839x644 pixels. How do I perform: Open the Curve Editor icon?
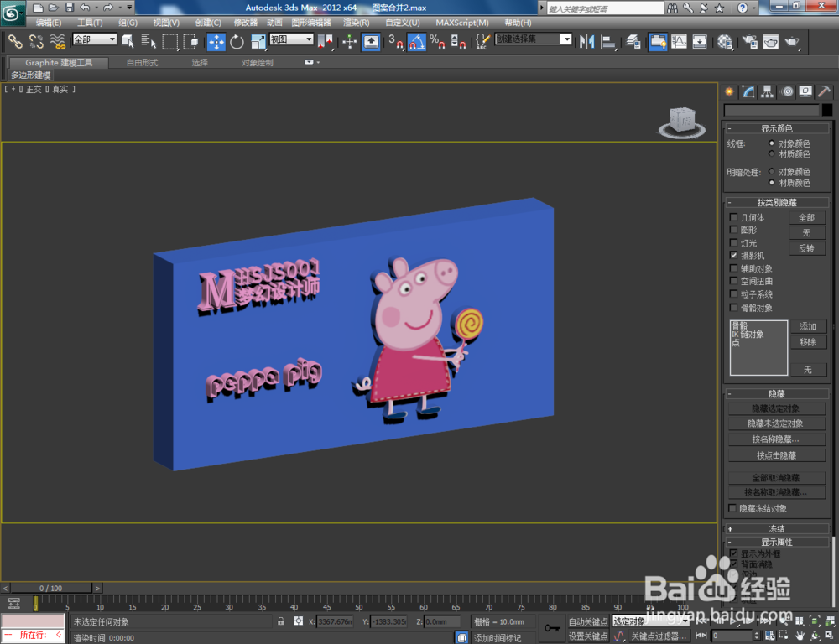[x=679, y=41]
